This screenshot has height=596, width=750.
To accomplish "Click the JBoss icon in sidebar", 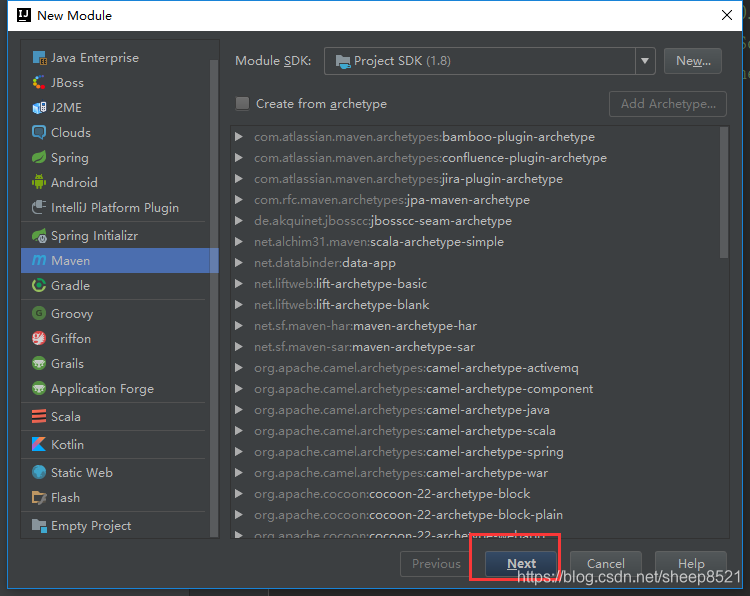I will point(39,83).
